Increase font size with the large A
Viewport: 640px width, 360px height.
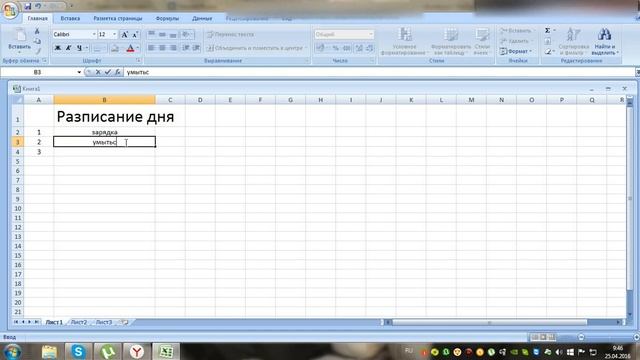[x=124, y=35]
